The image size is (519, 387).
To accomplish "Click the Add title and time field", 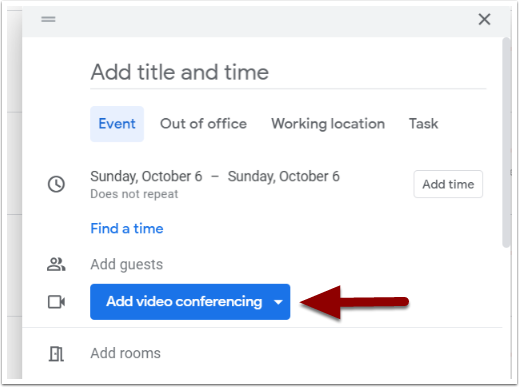I will pyautogui.click(x=288, y=73).
